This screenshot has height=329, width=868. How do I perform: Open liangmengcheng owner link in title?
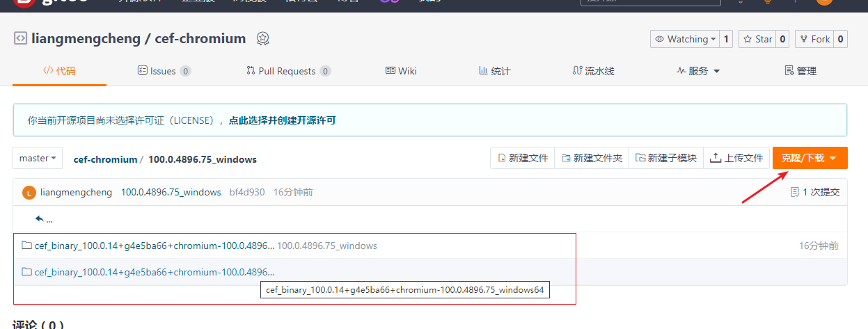[x=86, y=39]
